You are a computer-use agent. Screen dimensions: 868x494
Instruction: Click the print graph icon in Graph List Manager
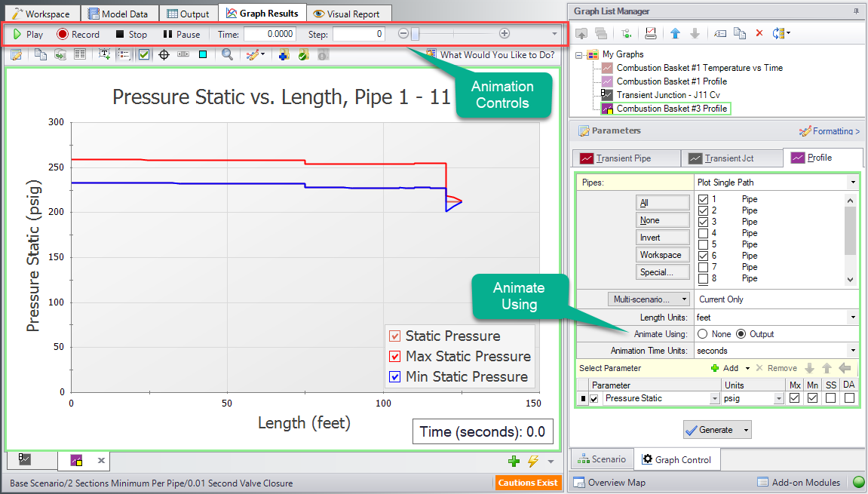[x=650, y=33]
